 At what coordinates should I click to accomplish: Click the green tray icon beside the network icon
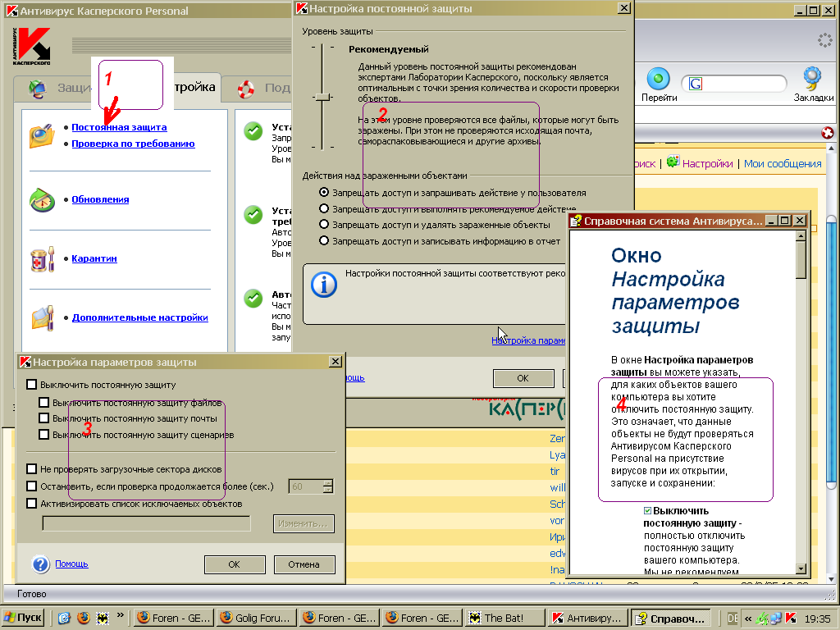[x=762, y=619]
